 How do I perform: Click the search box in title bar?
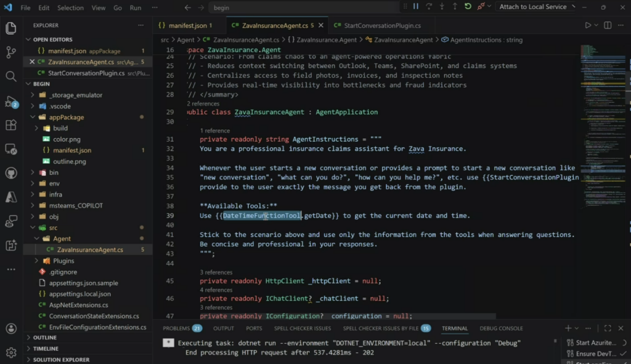tap(302, 8)
